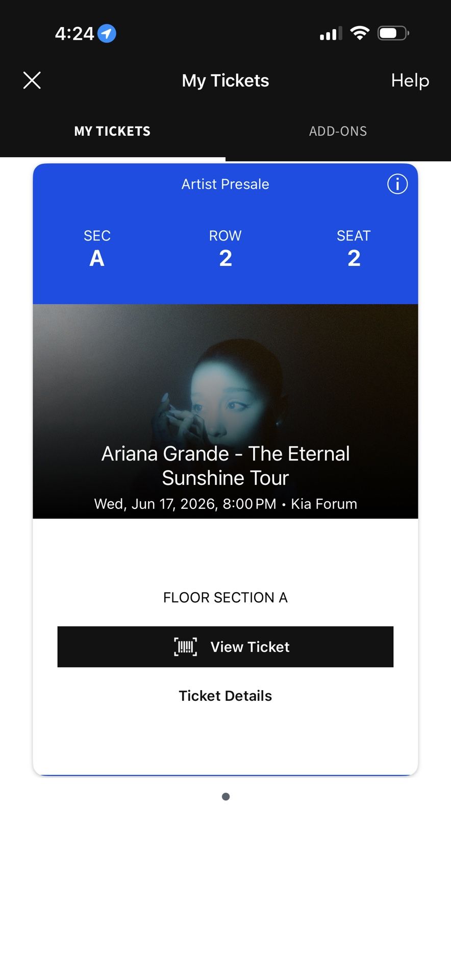Tap the barcode icon on View Ticket
Image resolution: width=451 pixels, height=980 pixels.
pos(186,647)
